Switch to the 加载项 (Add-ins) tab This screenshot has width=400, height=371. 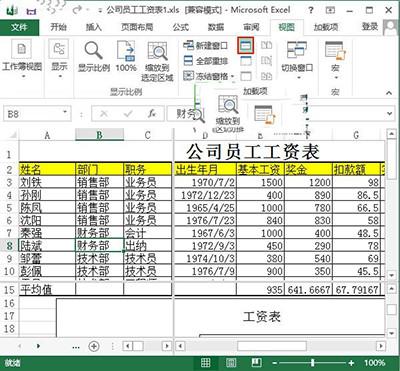(326, 27)
